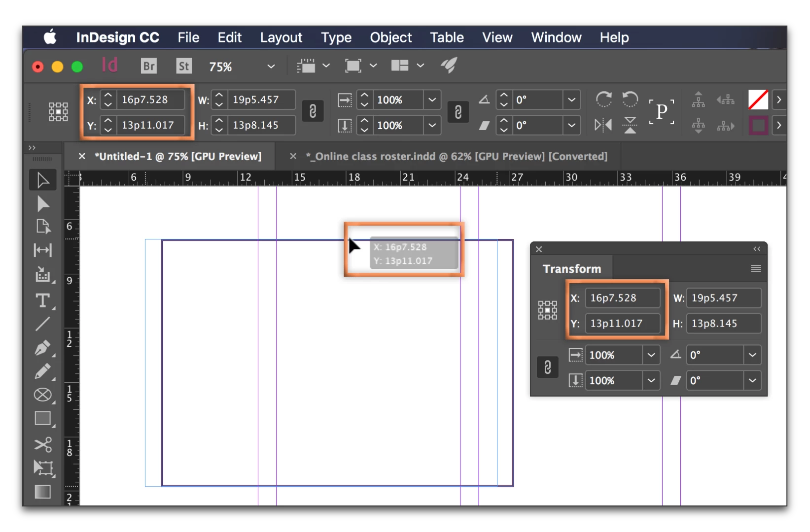The height and width of the screenshot is (532, 810).
Task: Increase or decrease X value stepper in control bar
Action: [108, 100]
